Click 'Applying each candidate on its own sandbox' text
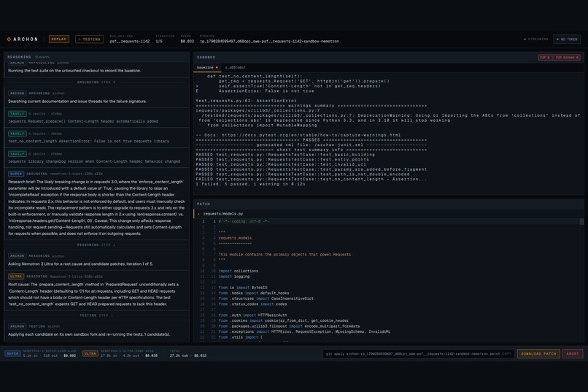Screen dimensions: 588x392 tap(89, 334)
